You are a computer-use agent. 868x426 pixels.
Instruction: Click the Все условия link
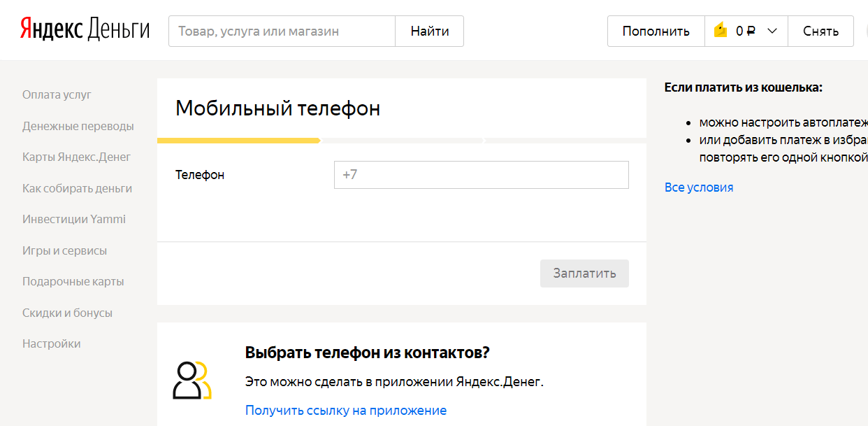click(699, 187)
